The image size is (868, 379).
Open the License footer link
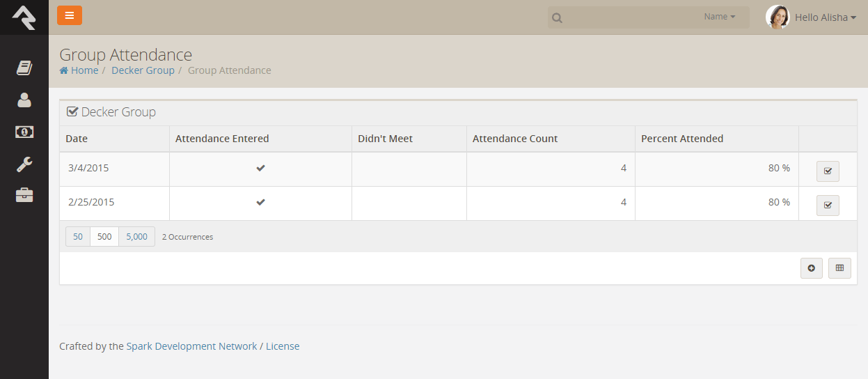coord(283,346)
